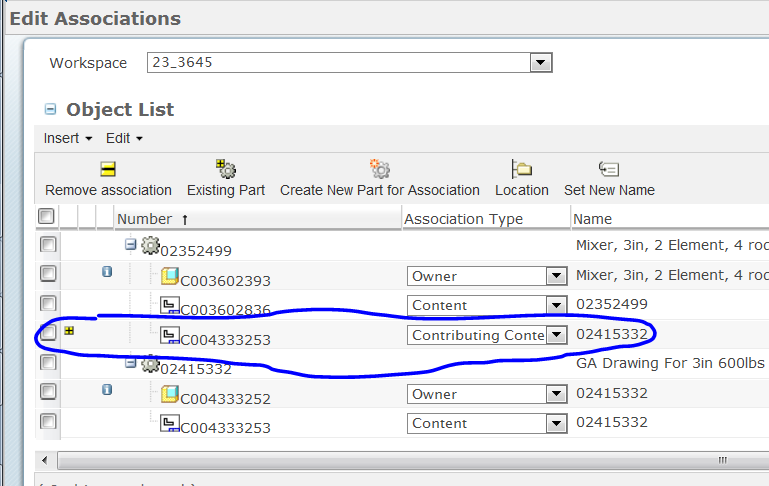
Task: Open the Owner dropdown for C003602393
Action: pyautogui.click(x=557, y=276)
